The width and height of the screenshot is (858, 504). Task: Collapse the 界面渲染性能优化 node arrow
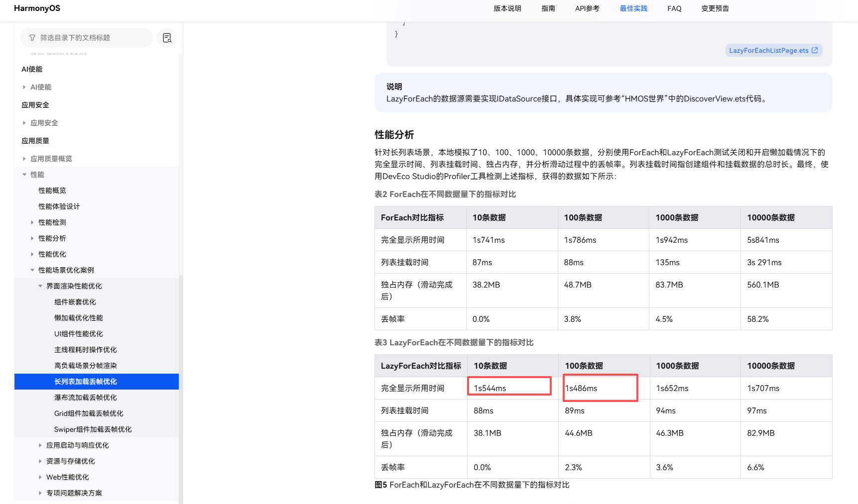click(40, 286)
